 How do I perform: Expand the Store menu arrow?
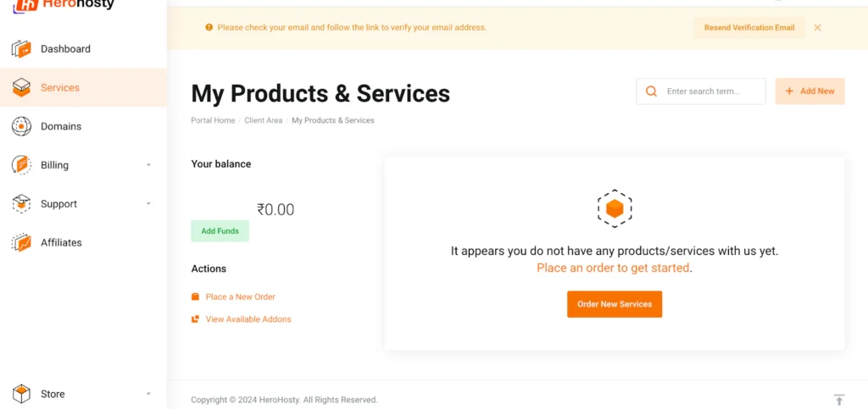click(148, 394)
